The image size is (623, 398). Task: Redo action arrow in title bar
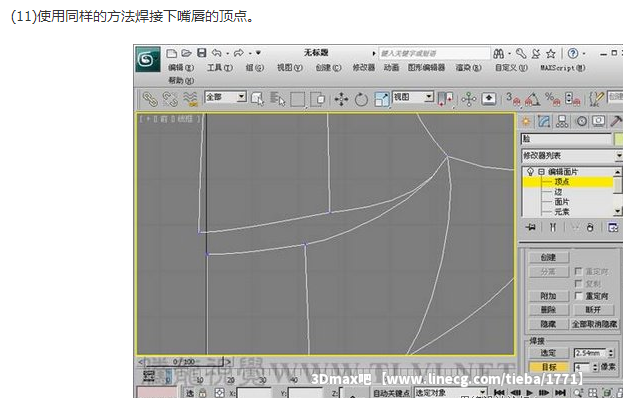coord(239,53)
